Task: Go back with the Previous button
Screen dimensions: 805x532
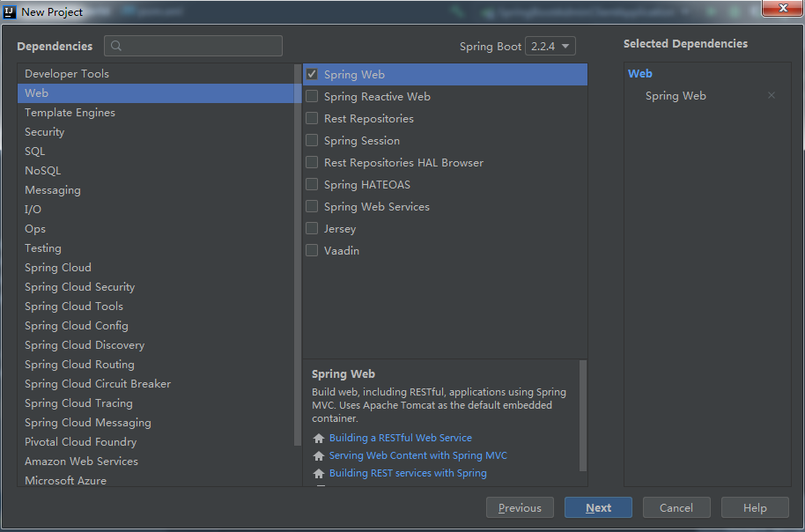Action: pyautogui.click(x=520, y=508)
